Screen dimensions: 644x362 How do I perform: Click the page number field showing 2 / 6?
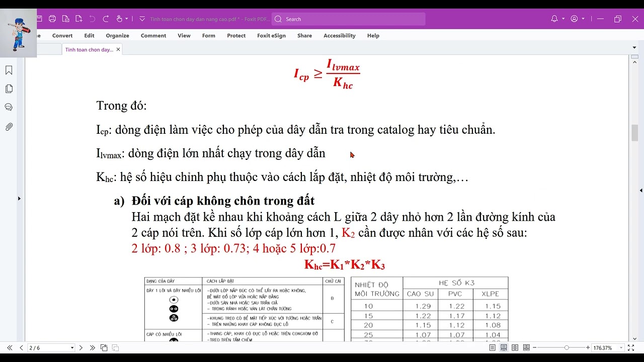48,348
